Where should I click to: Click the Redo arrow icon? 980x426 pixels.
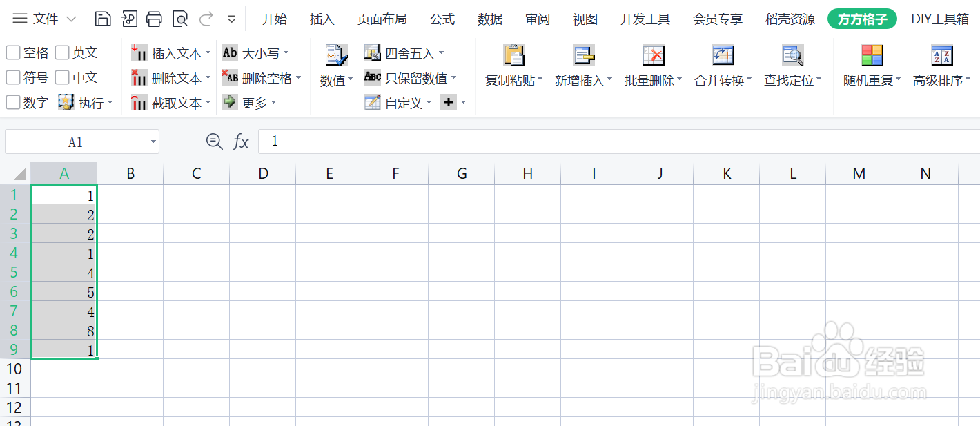click(206, 19)
